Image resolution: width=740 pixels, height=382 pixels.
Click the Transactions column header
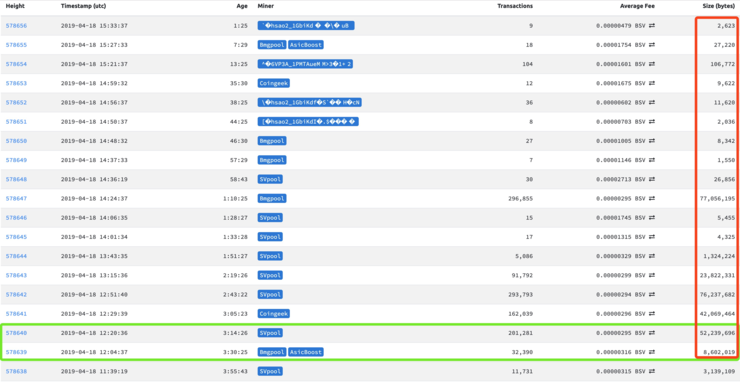pos(515,6)
